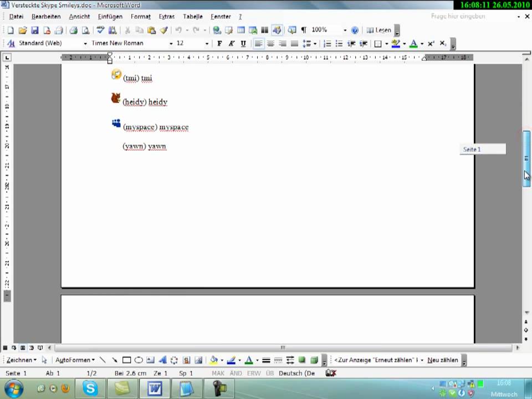Toggle bulleted list
532x399 pixels.
(339, 43)
